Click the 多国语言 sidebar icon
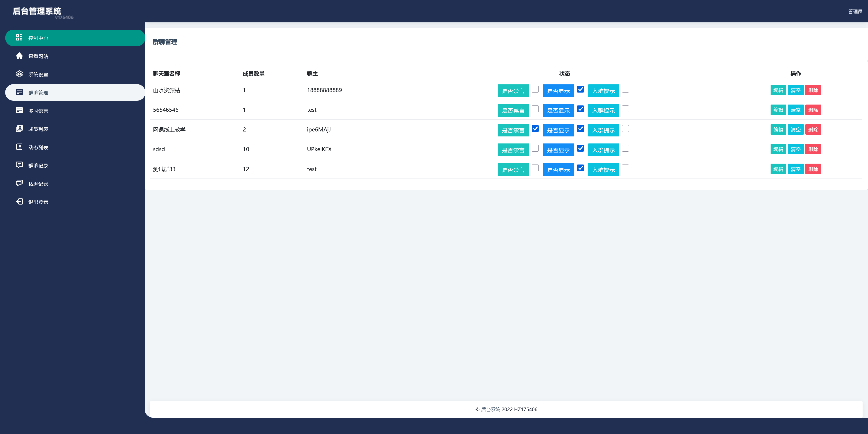This screenshot has width=868, height=434. point(19,111)
